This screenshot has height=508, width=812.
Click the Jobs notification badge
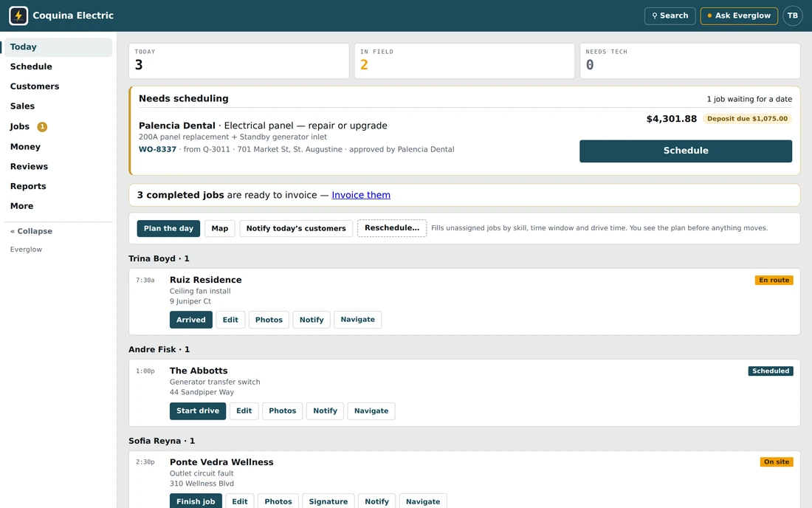point(43,126)
